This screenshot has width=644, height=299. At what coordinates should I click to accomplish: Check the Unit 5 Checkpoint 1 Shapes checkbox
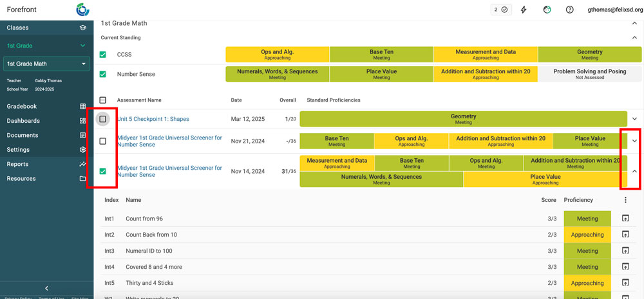(x=103, y=119)
